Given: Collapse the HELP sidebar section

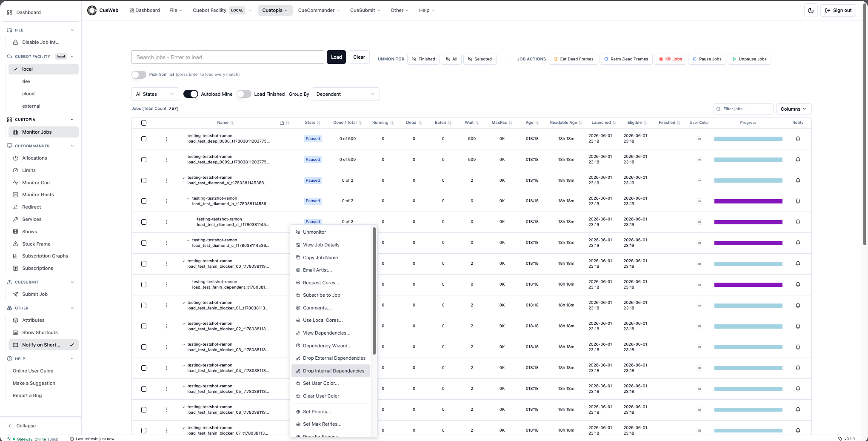Looking at the screenshot, I should pyautogui.click(x=72, y=359).
